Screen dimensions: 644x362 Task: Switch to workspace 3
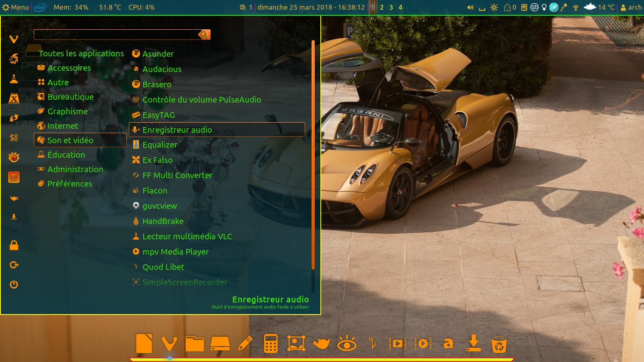coord(391,7)
